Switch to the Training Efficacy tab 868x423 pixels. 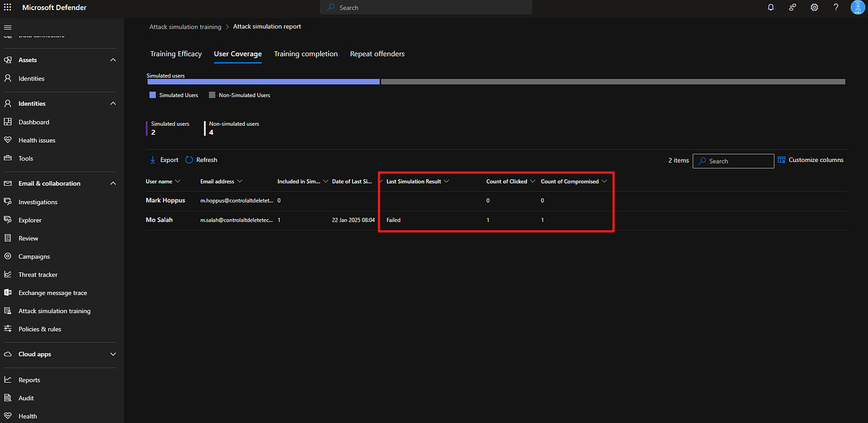coord(176,54)
